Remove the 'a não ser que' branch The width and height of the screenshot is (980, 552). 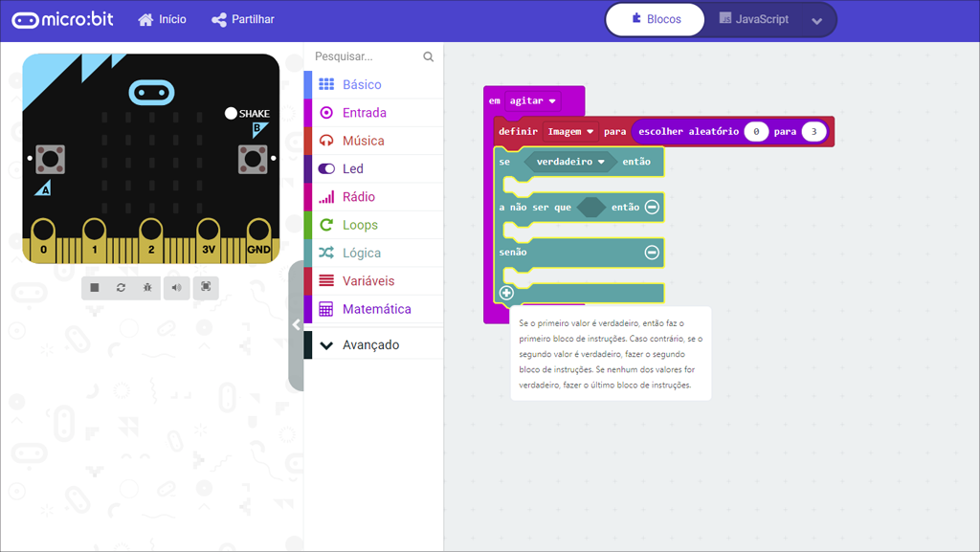click(652, 207)
